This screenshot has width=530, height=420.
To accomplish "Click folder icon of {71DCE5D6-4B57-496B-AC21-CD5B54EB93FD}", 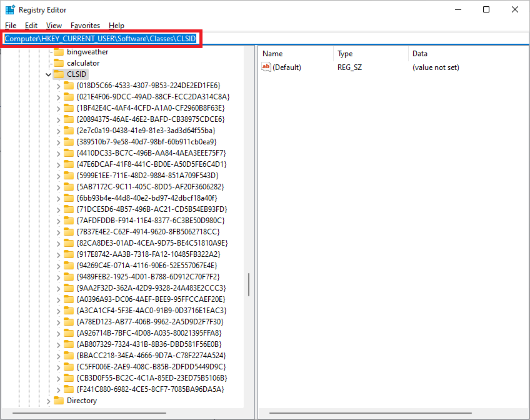I will coord(69,209).
